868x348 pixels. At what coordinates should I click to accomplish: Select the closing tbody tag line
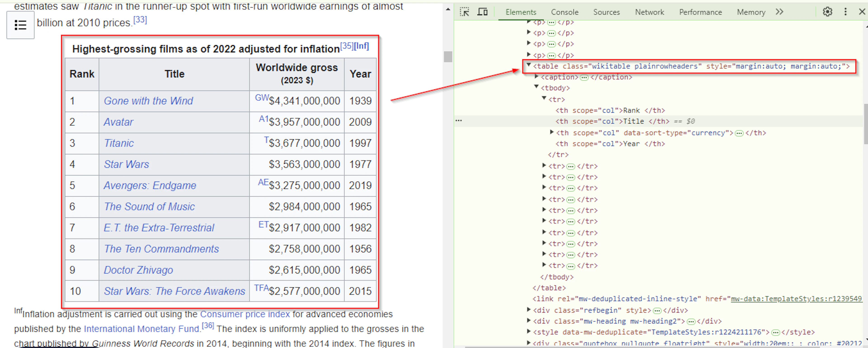coord(557,277)
